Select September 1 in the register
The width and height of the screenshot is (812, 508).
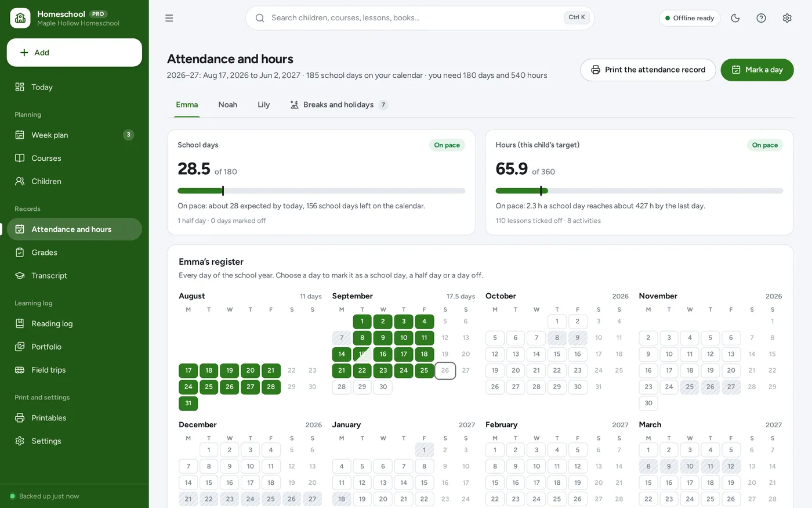coord(362,321)
